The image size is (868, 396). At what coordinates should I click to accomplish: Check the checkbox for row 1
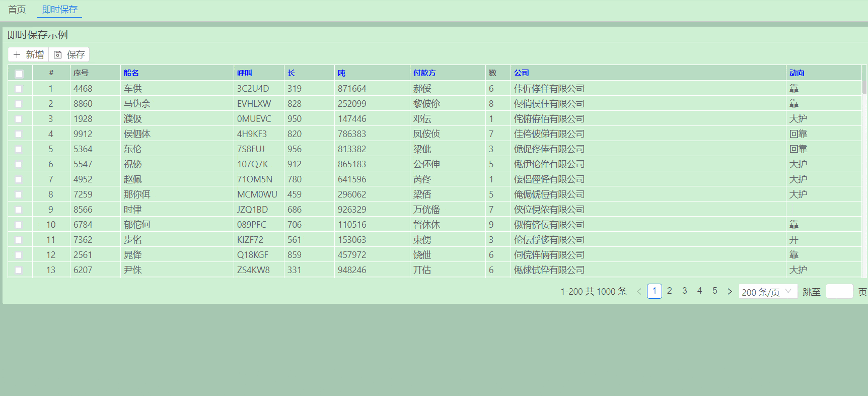19,89
